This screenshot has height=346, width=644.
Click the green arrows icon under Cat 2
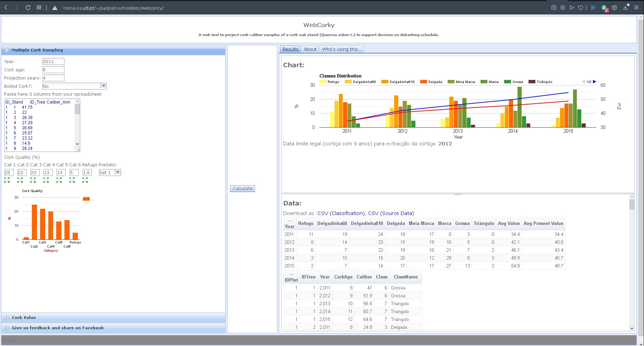20,180
